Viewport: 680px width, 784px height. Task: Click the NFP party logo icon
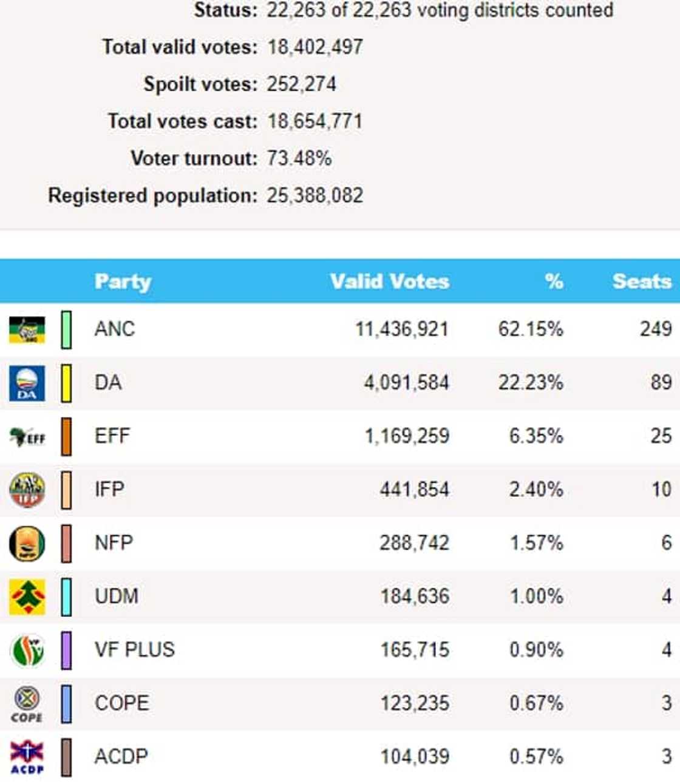pyautogui.click(x=27, y=543)
